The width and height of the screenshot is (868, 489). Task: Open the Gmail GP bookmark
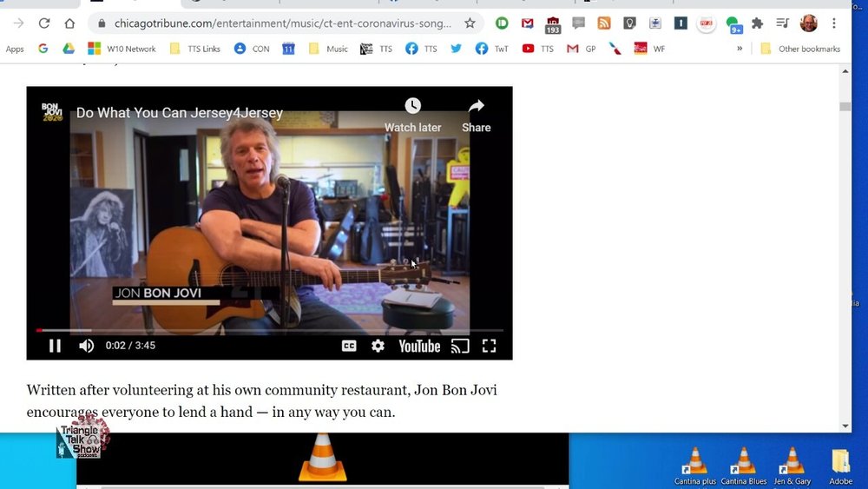582,49
